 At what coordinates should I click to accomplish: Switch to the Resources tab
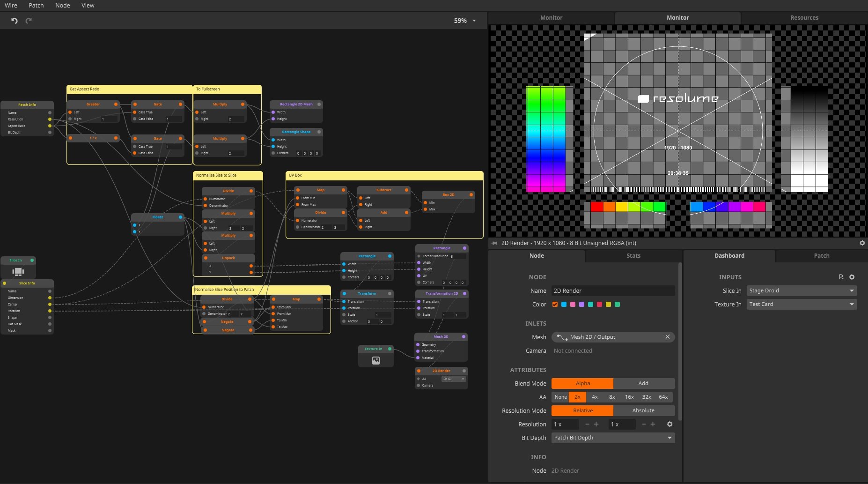804,18
